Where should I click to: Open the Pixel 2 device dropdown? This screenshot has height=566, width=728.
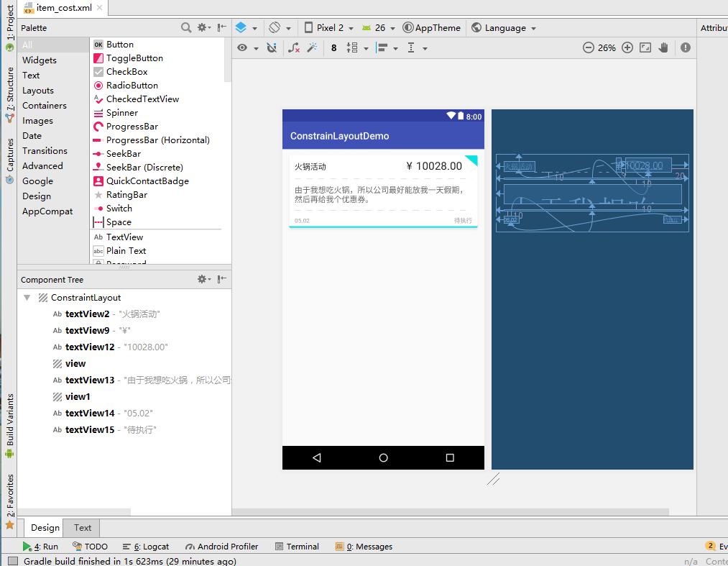328,28
